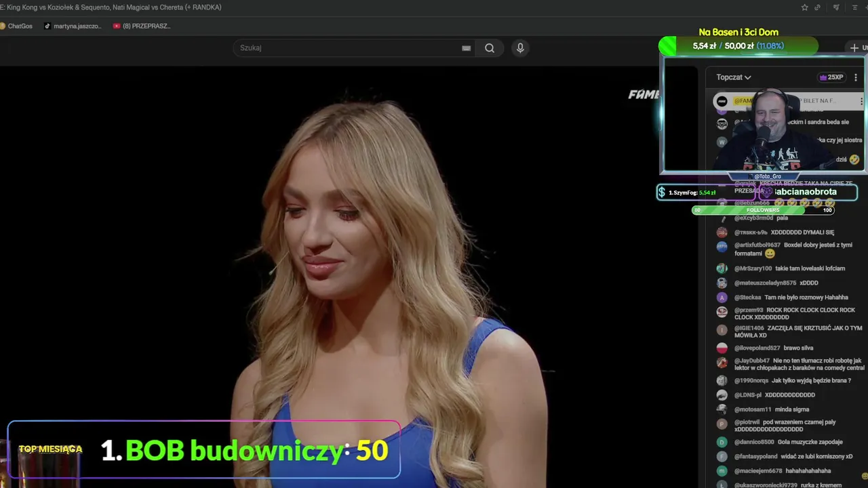
Task: Open the (8) PRZEPRASZ YouTube bookmark
Action: coord(142,26)
